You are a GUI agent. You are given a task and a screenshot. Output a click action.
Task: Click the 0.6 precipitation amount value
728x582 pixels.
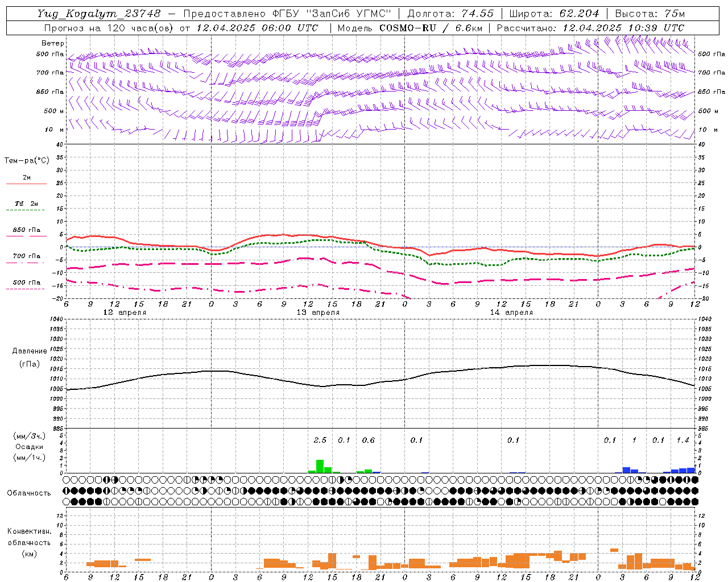369,440
